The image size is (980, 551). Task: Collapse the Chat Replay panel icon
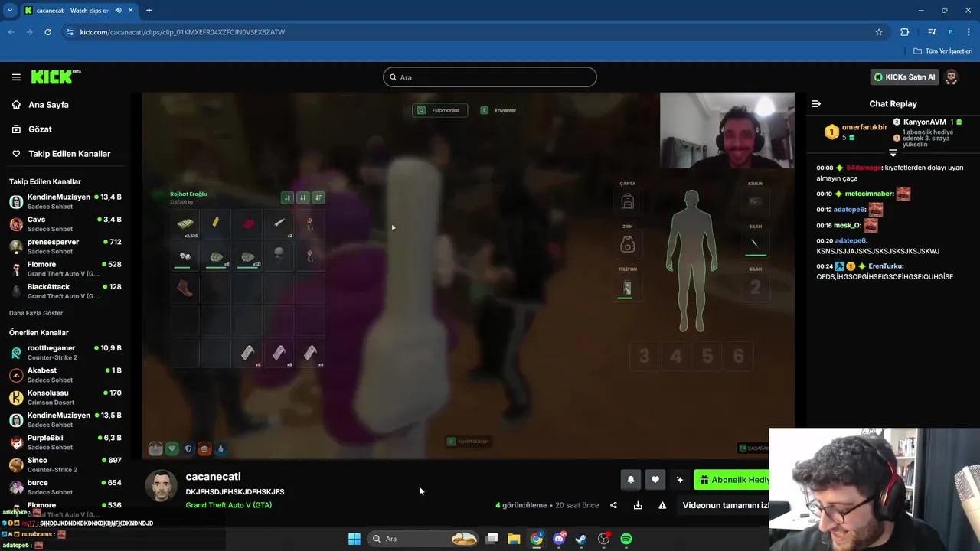click(x=816, y=104)
